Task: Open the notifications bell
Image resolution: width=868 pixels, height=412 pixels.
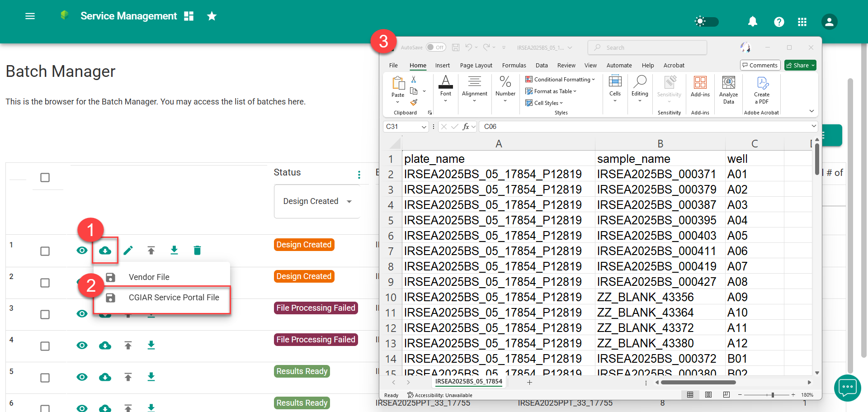Action: pyautogui.click(x=752, y=22)
